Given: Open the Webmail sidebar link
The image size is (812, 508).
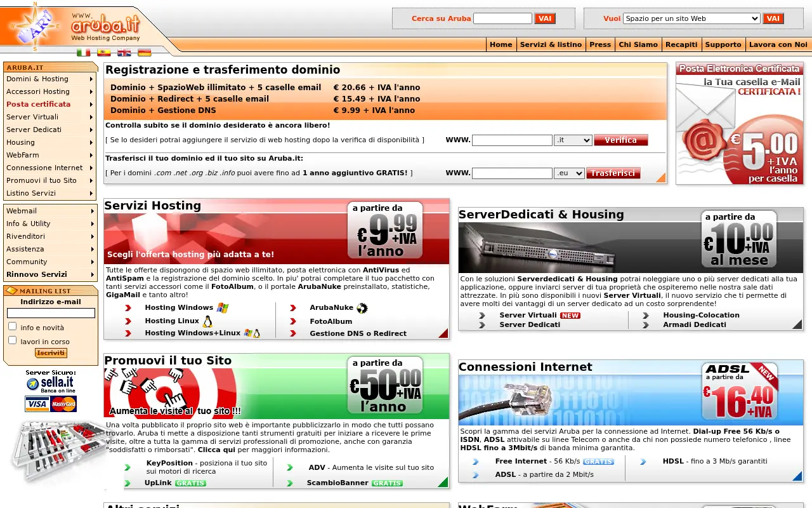Looking at the screenshot, I should 49,211.
